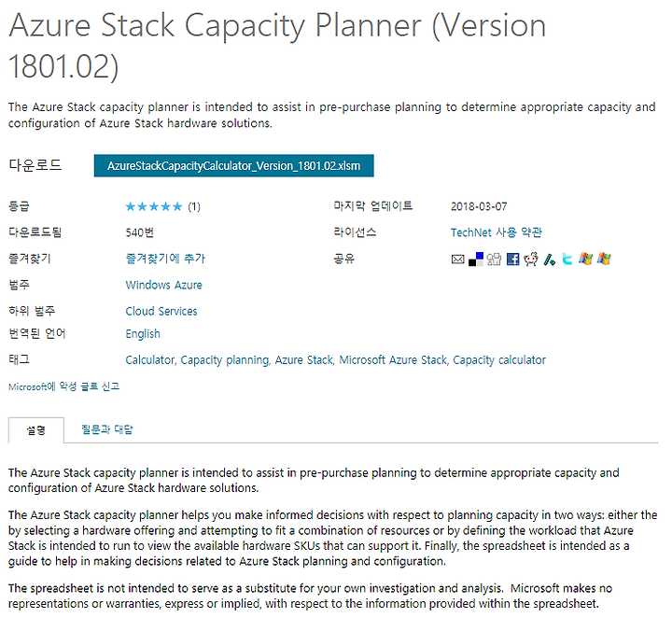Click the last Windows flag share icon
The height and width of the screenshot is (632, 672).
(x=604, y=259)
